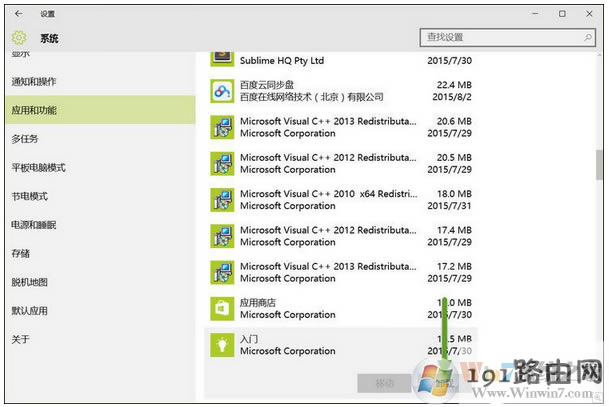The height and width of the screenshot is (407, 609).
Task: Select 入门 app name
Action: click(249, 339)
